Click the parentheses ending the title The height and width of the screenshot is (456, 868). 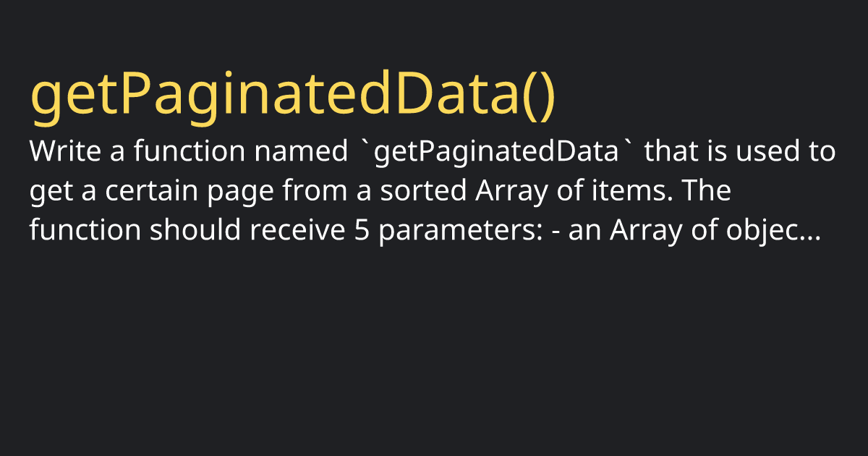(x=538, y=97)
